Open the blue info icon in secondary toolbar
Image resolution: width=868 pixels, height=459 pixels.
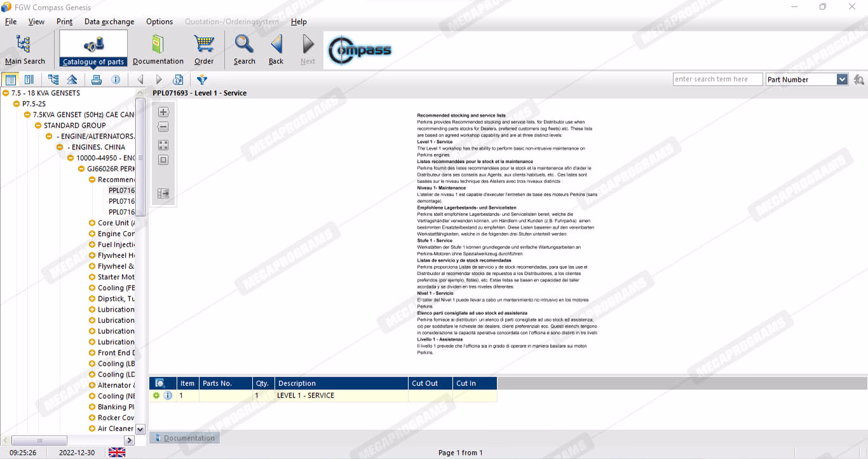point(116,79)
